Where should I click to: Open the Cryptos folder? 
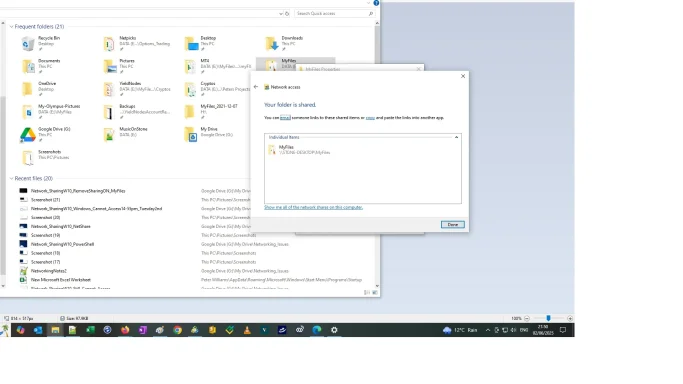[x=191, y=89]
